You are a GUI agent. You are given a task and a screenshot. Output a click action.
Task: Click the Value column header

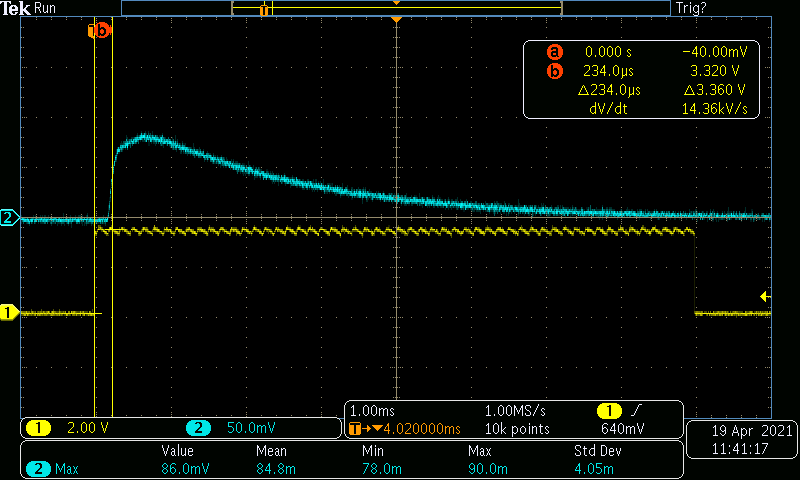pyautogui.click(x=178, y=451)
